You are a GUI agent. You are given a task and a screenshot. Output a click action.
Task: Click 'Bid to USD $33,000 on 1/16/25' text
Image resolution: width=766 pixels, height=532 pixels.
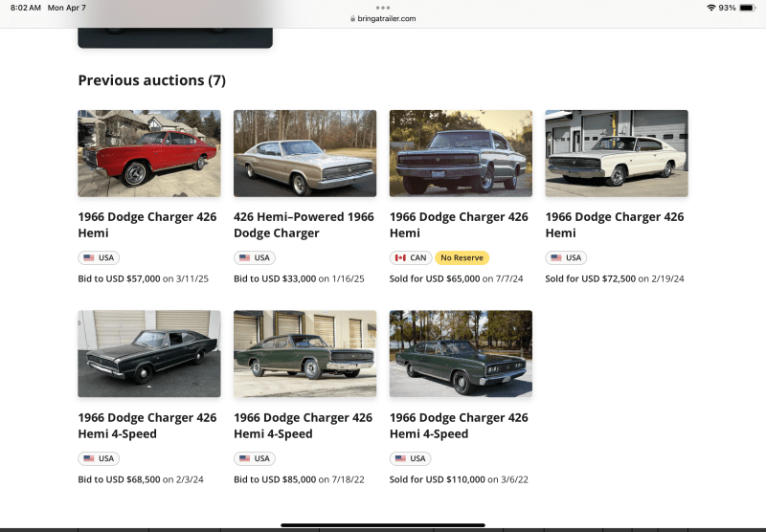[x=299, y=278]
